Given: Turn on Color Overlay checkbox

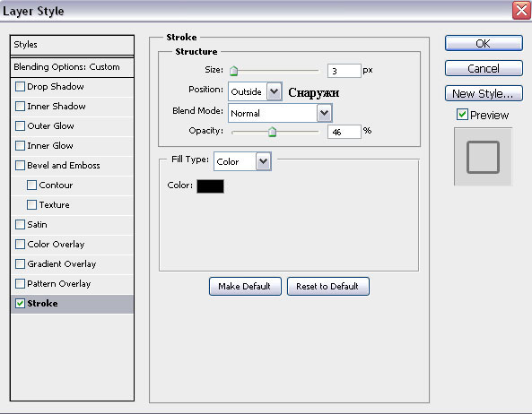Looking at the screenshot, I should [x=20, y=245].
